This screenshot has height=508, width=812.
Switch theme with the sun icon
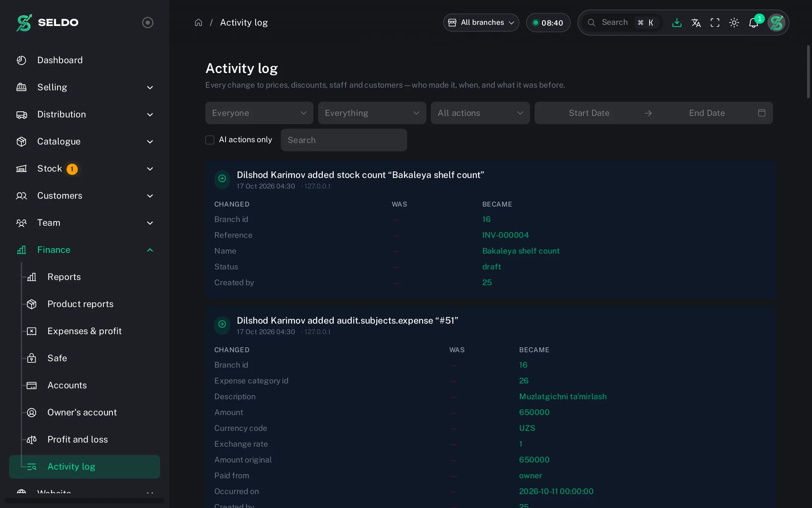pyautogui.click(x=734, y=23)
